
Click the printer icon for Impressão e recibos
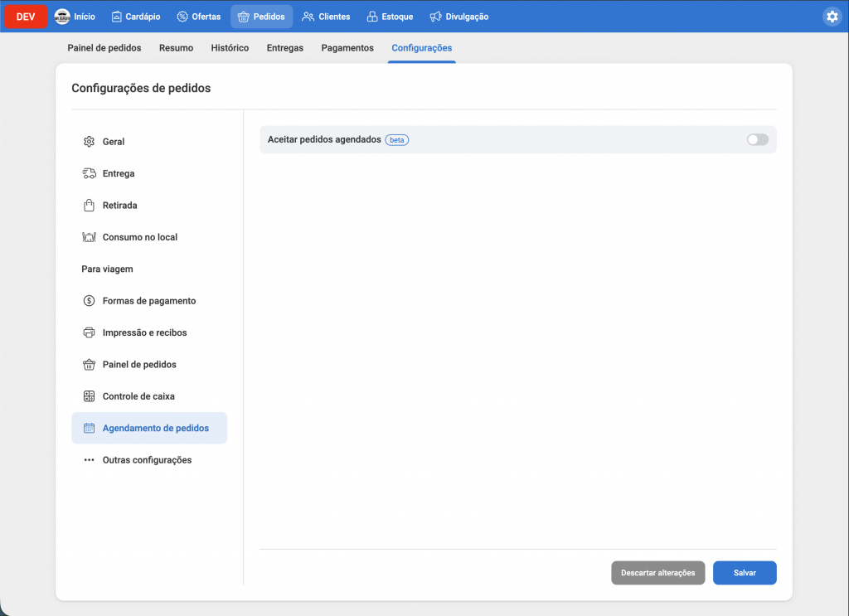pos(89,332)
